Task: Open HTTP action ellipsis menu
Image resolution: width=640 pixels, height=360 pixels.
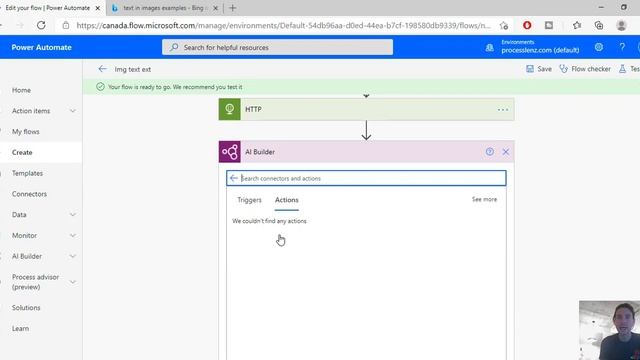Action: (x=503, y=109)
